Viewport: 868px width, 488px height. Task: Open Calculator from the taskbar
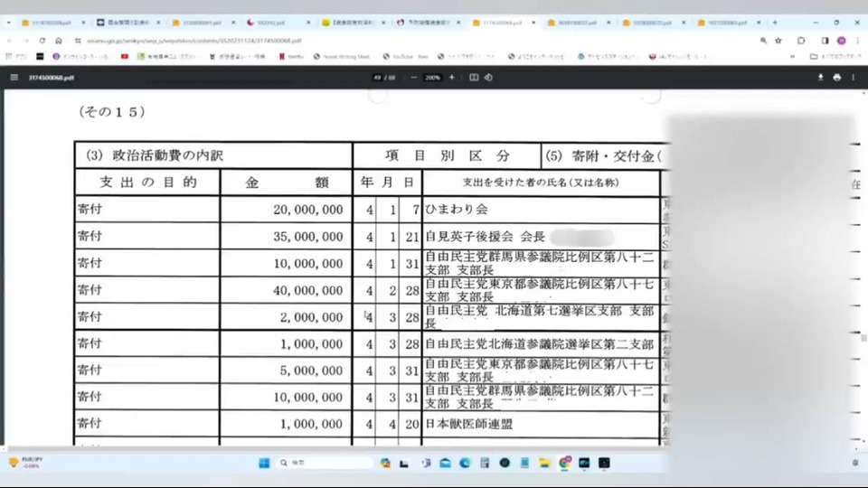coord(485,463)
